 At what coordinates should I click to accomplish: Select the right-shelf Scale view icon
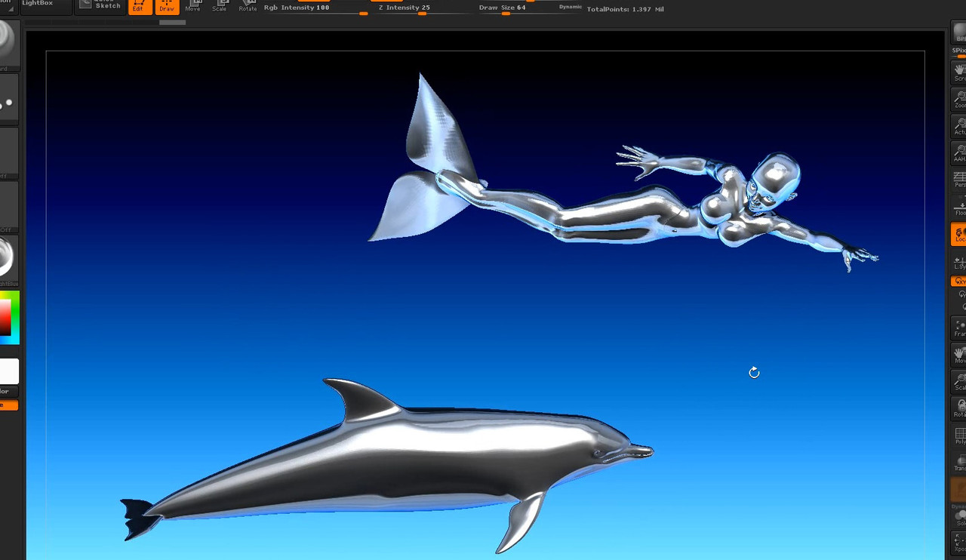(958, 382)
